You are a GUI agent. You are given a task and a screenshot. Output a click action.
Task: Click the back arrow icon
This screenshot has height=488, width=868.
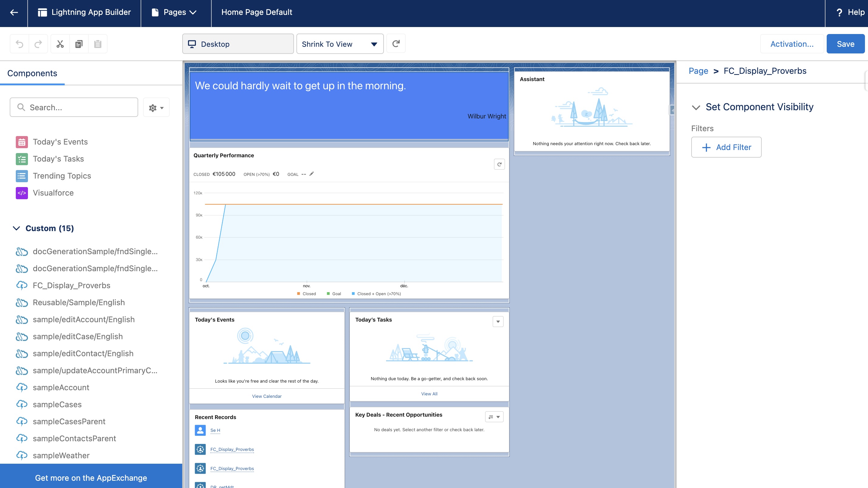[14, 12]
